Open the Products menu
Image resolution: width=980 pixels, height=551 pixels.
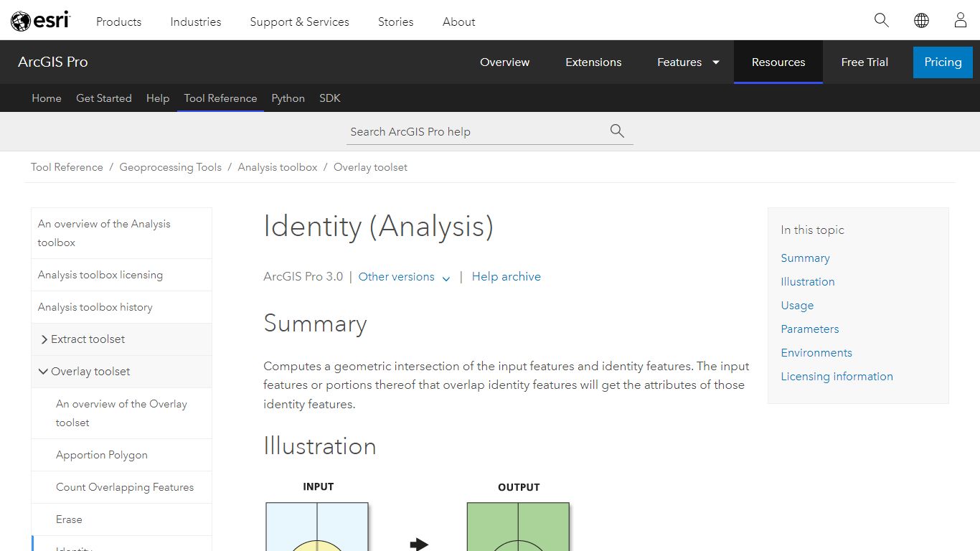(x=119, y=22)
